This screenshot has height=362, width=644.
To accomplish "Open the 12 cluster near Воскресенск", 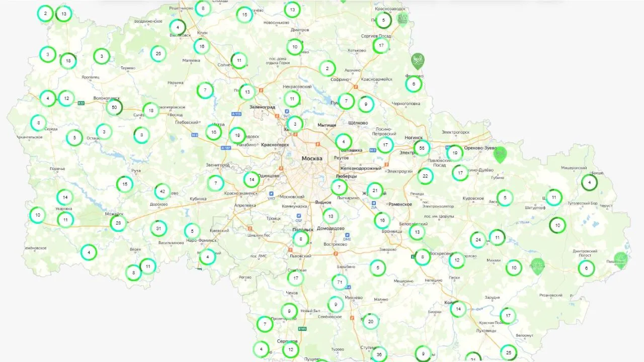I will click(457, 260).
